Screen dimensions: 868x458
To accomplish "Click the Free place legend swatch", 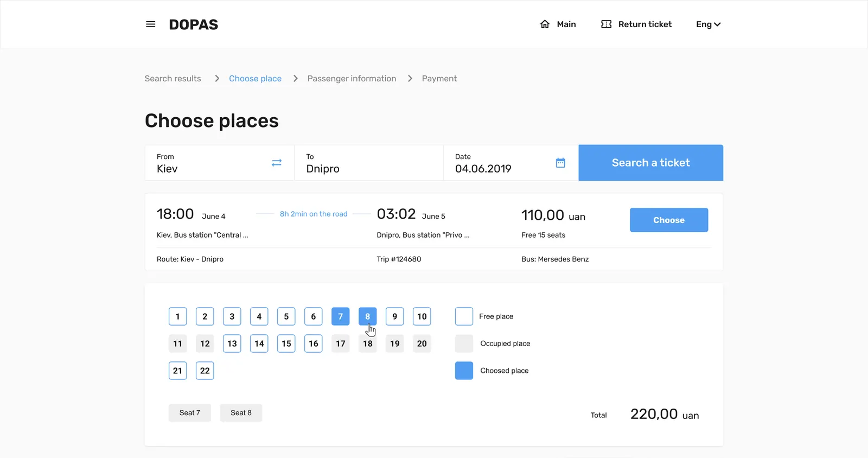I will (464, 316).
